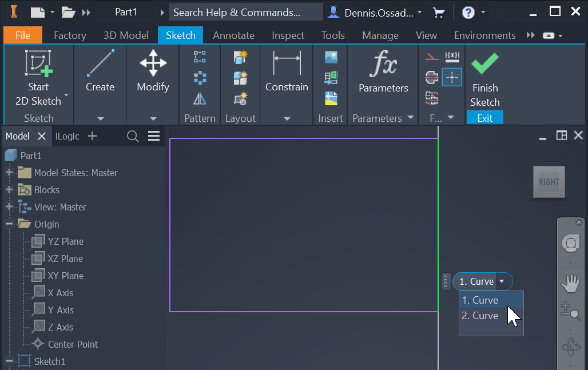Select the Mirror tool in Pattern panel
588x370 pixels.
[199, 98]
